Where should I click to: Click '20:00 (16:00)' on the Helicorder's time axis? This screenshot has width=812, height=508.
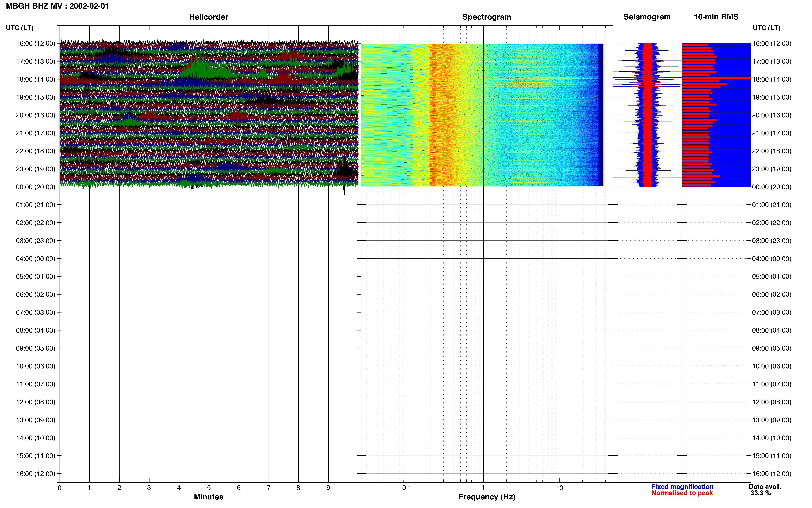pos(36,115)
